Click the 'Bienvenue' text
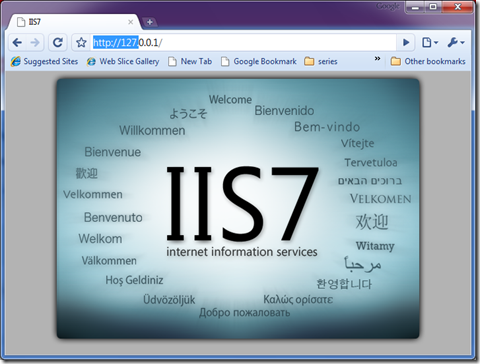The image size is (480, 364). (113, 152)
